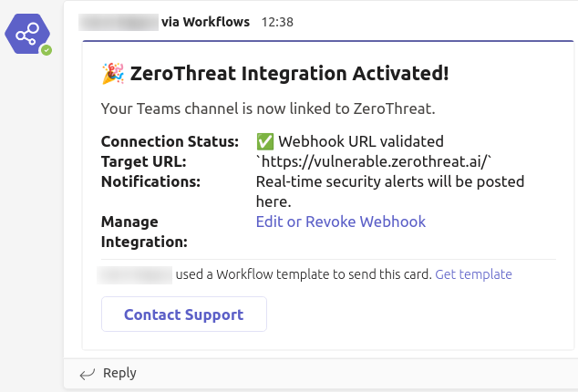578x392 pixels.
Task: Click the Contact Support button
Action: [184, 315]
